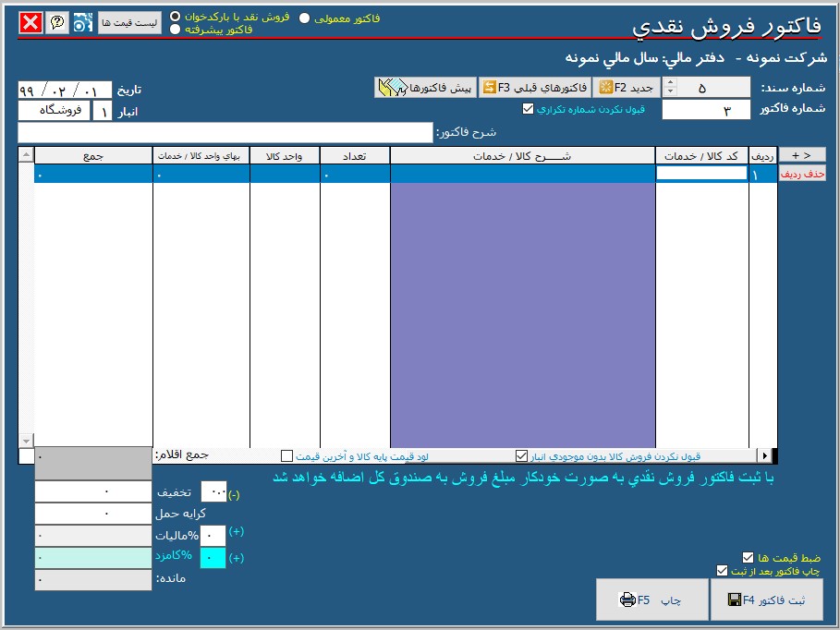Increase the document number with the up spinner
Screen dimensions: 840x630
[x=671, y=83]
